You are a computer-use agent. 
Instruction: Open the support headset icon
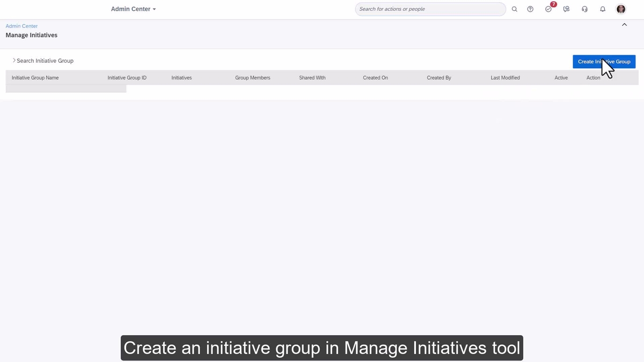pyautogui.click(x=584, y=9)
